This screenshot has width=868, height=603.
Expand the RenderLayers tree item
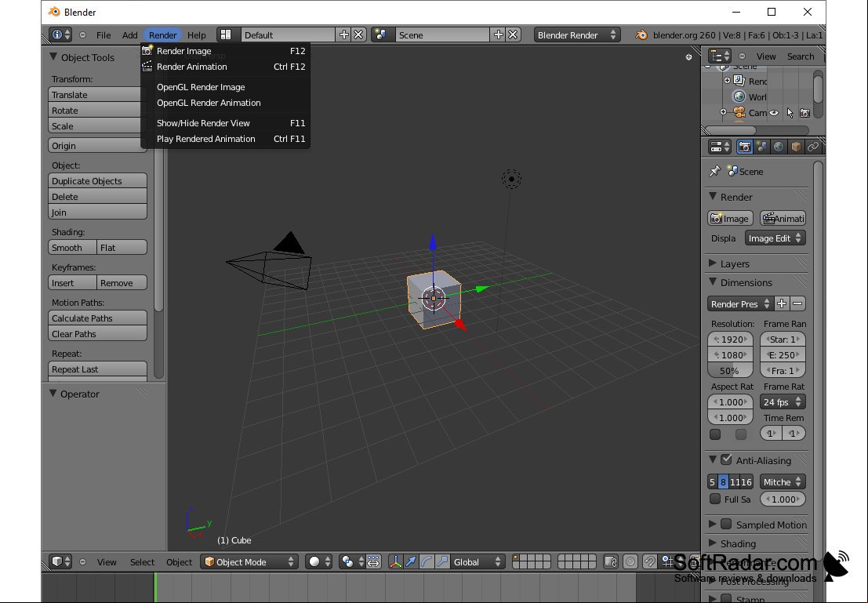click(728, 81)
